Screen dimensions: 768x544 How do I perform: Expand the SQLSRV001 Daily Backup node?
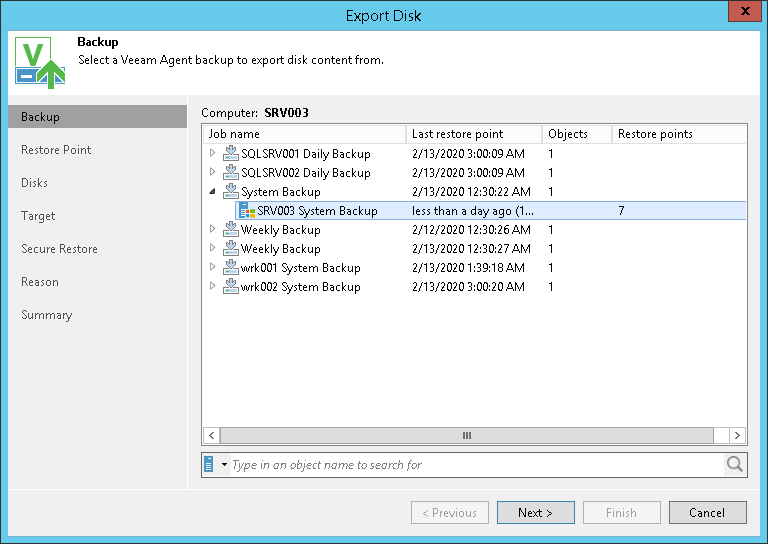point(212,153)
